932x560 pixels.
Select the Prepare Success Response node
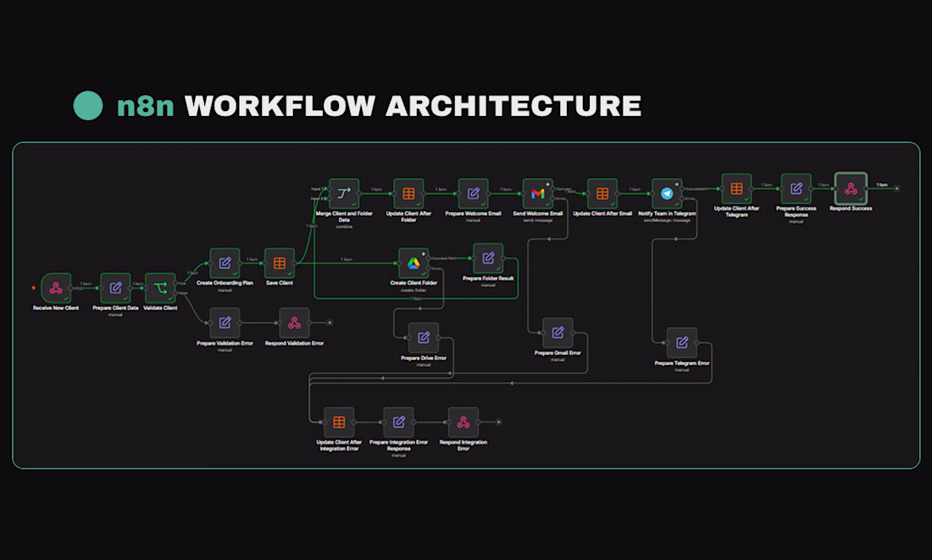pos(796,189)
